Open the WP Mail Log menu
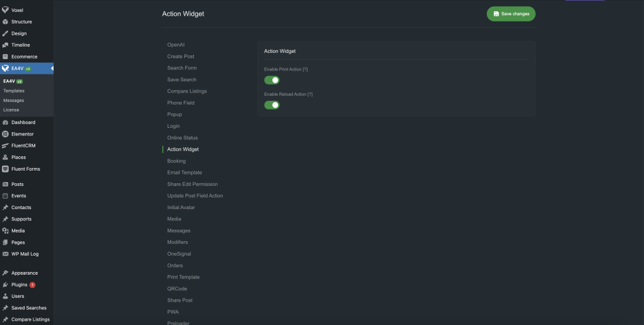644x325 pixels. (x=25, y=254)
